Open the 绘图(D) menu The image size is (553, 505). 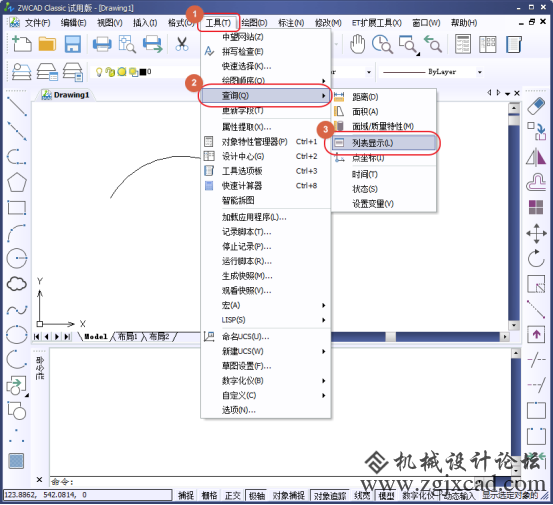(x=255, y=23)
